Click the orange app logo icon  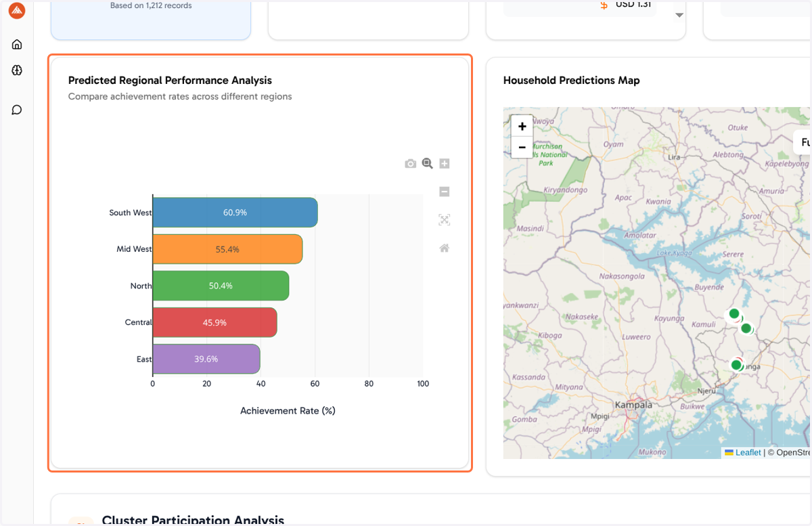point(17,11)
